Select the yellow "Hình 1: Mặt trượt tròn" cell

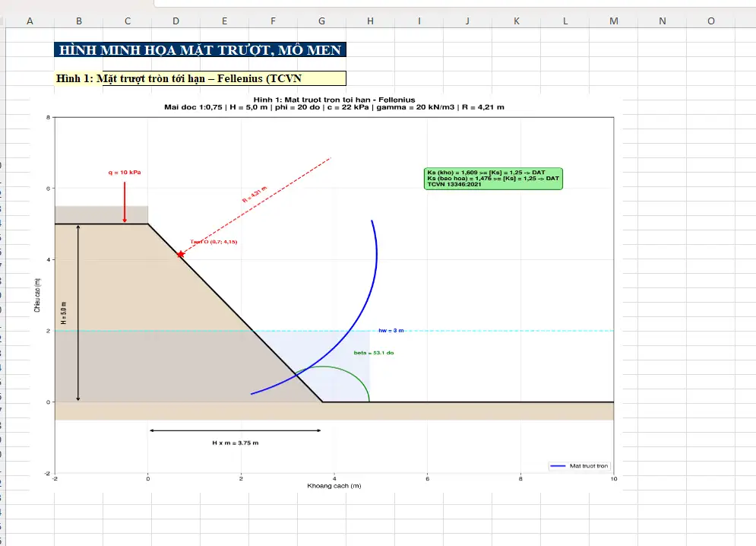coord(201,78)
